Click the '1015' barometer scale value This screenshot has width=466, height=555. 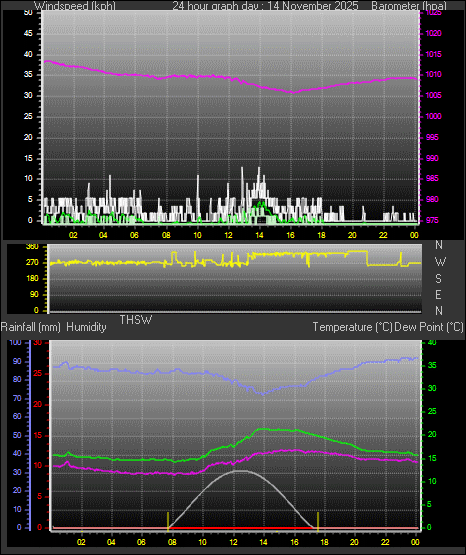(x=433, y=54)
